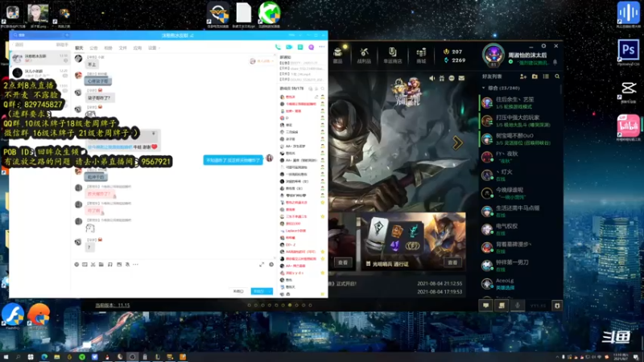644x362 pixels.
Task: Open the League profile avatar with level badge
Action: pyautogui.click(x=493, y=55)
